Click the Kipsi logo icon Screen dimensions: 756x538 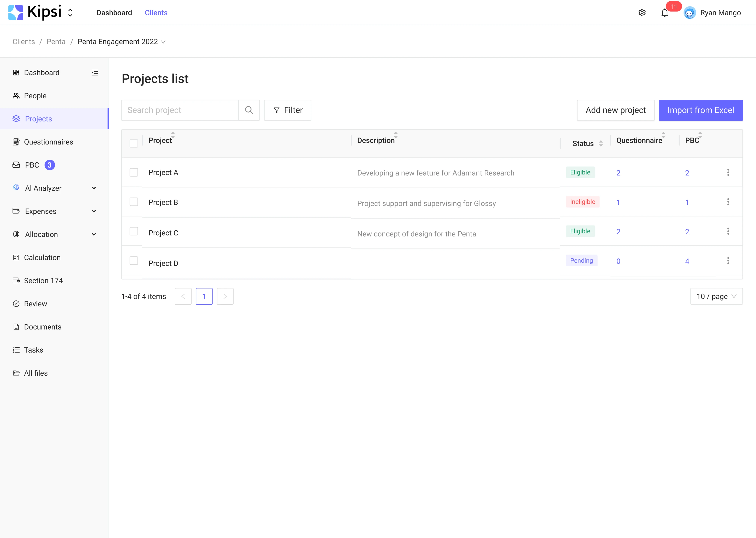point(16,13)
